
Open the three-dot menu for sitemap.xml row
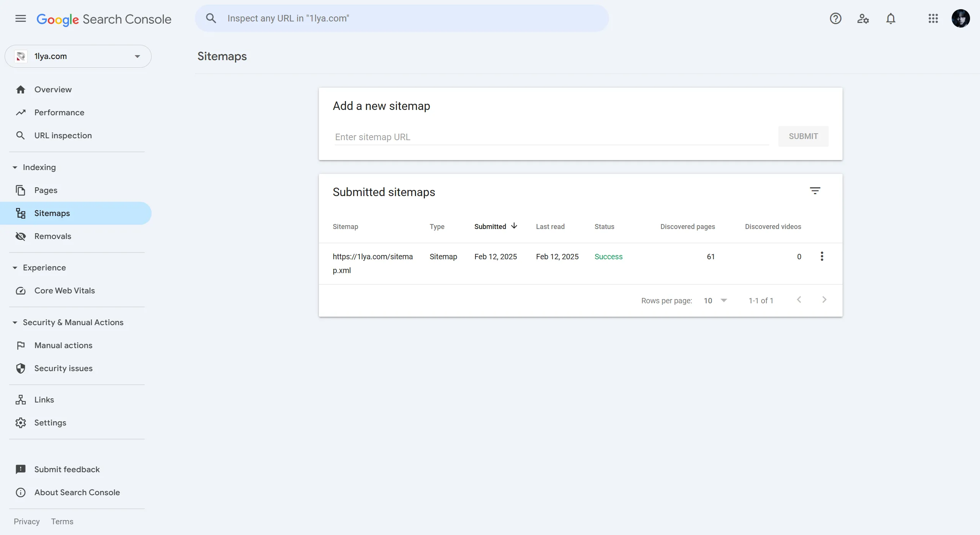coord(822,256)
